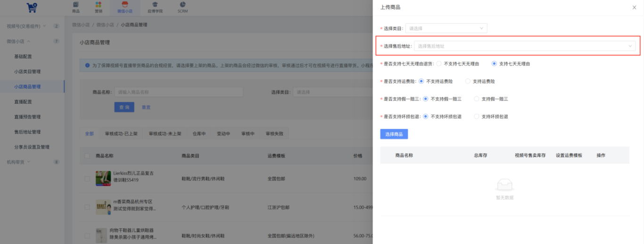Screen dimensions: 644x244
Task: Open the SCRM pie chart icon
Action: click(x=182, y=4)
